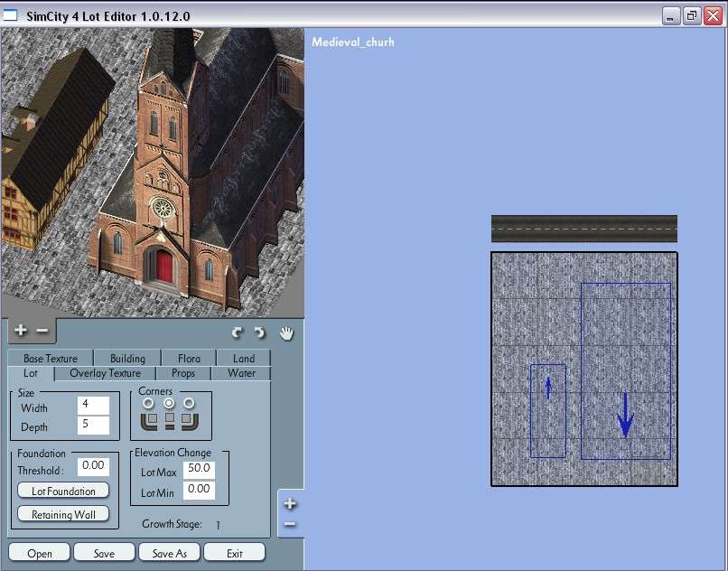Select the right corner radio button
728x571 pixels.
point(189,403)
